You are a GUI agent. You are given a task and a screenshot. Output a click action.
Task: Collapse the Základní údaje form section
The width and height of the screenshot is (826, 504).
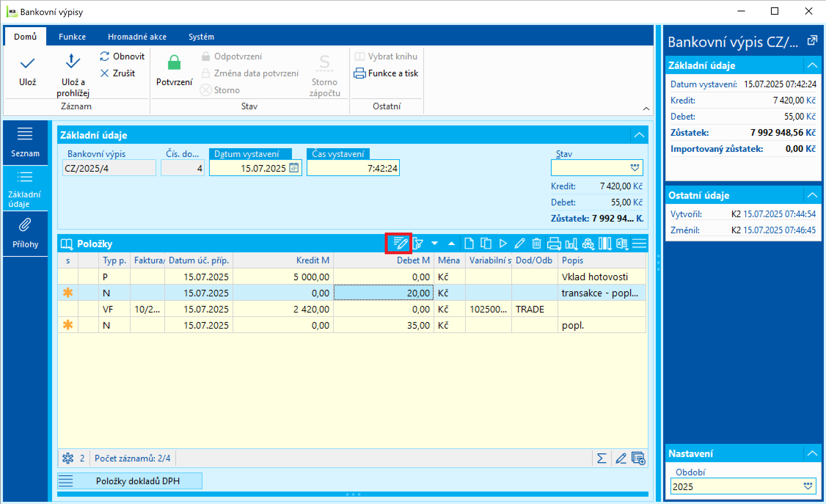639,135
